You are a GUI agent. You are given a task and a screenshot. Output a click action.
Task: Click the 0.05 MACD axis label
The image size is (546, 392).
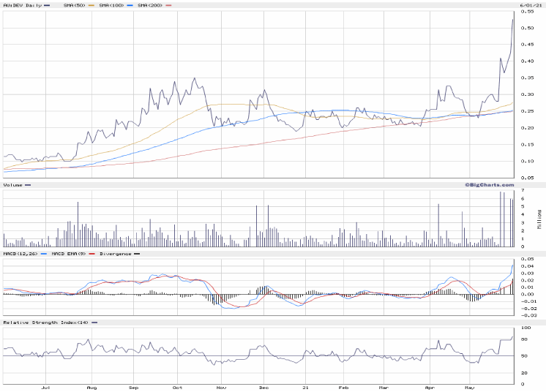(526, 260)
